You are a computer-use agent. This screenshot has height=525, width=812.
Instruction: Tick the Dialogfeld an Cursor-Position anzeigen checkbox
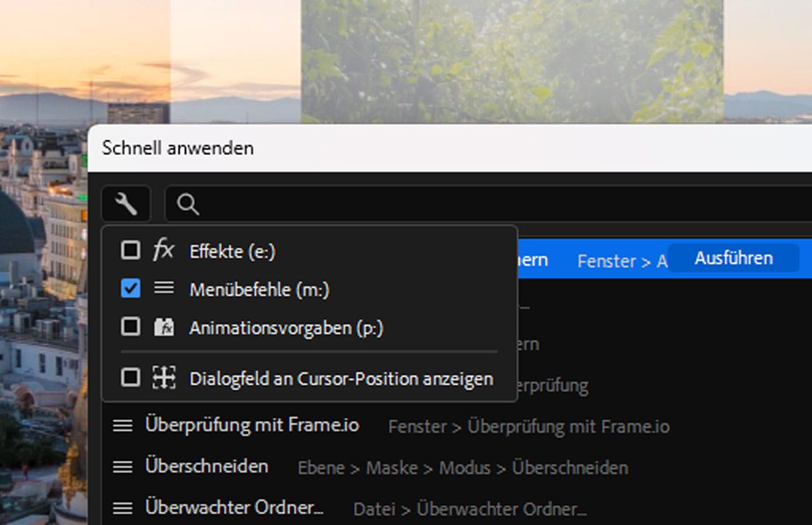point(131,377)
